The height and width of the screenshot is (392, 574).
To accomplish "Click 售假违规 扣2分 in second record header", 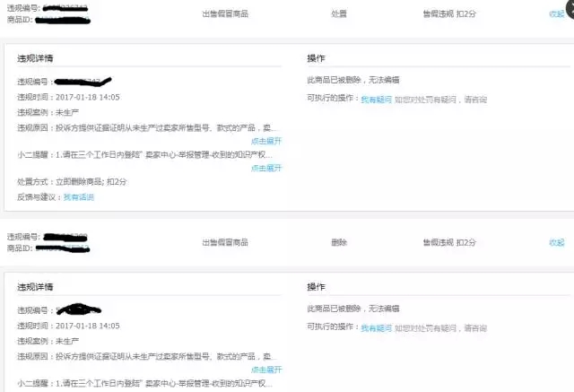I will point(449,242).
